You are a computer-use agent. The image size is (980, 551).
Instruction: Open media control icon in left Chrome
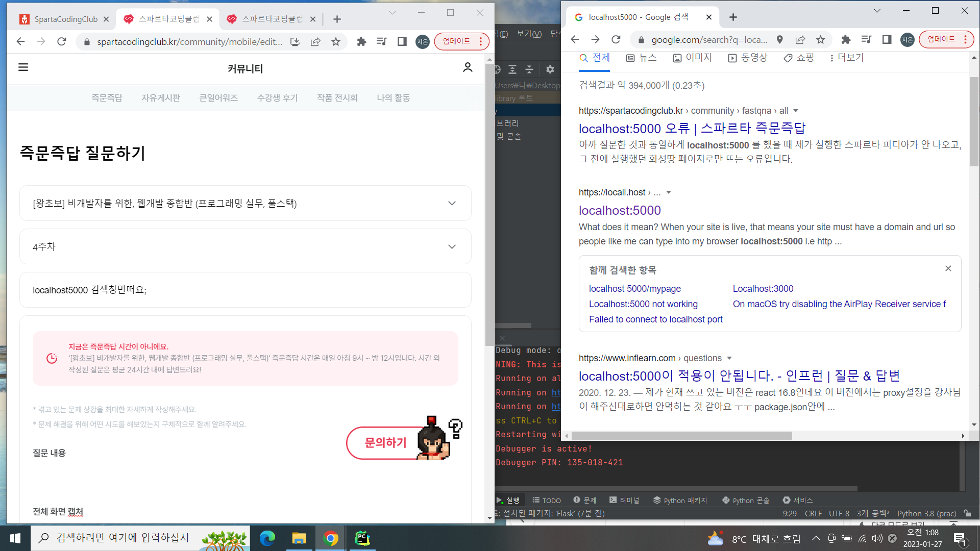tap(382, 42)
